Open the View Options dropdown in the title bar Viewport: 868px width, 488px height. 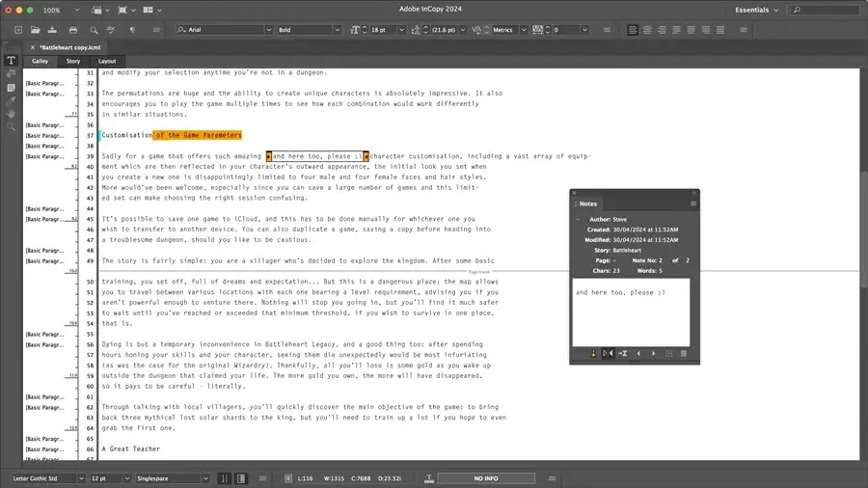click(x=100, y=10)
